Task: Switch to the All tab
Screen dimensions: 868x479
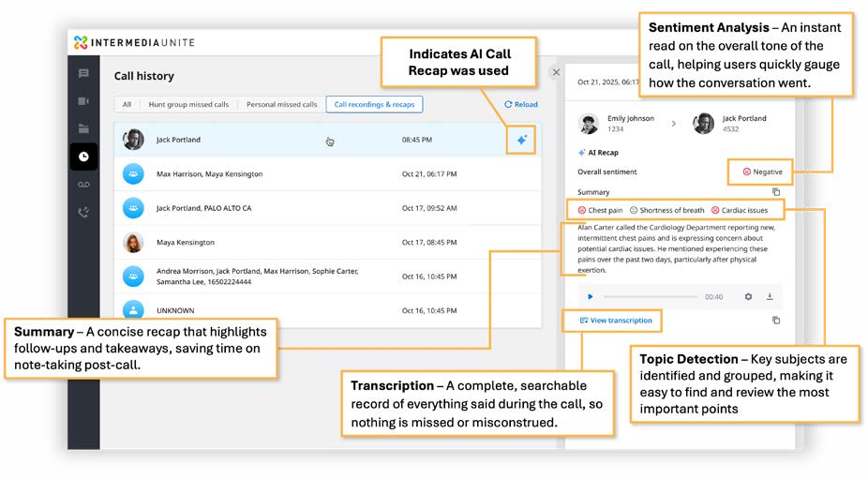Action: [x=127, y=104]
